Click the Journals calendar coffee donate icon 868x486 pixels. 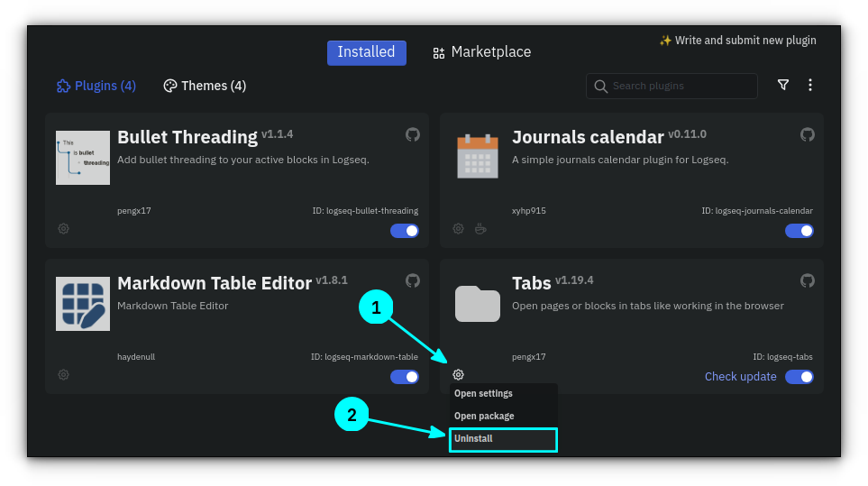coord(480,229)
